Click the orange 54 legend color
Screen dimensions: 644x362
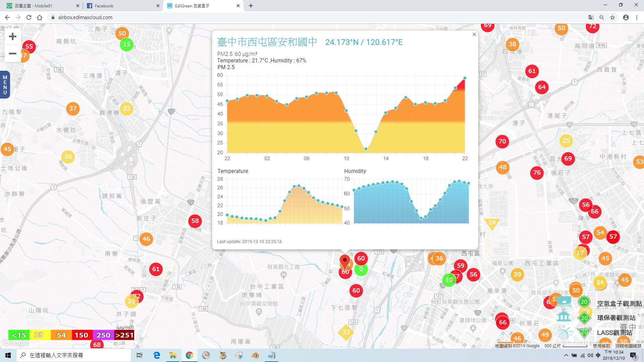point(61,335)
